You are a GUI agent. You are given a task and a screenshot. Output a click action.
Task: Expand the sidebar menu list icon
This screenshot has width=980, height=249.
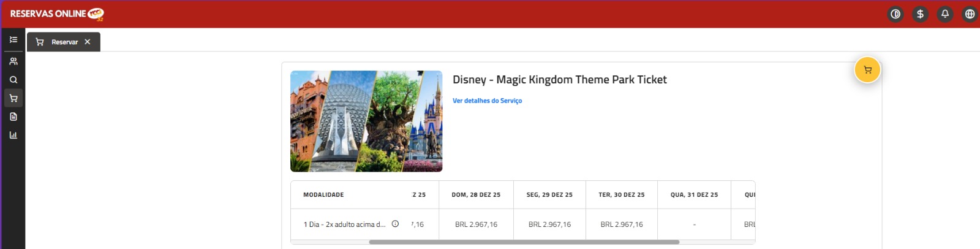coord(13,39)
